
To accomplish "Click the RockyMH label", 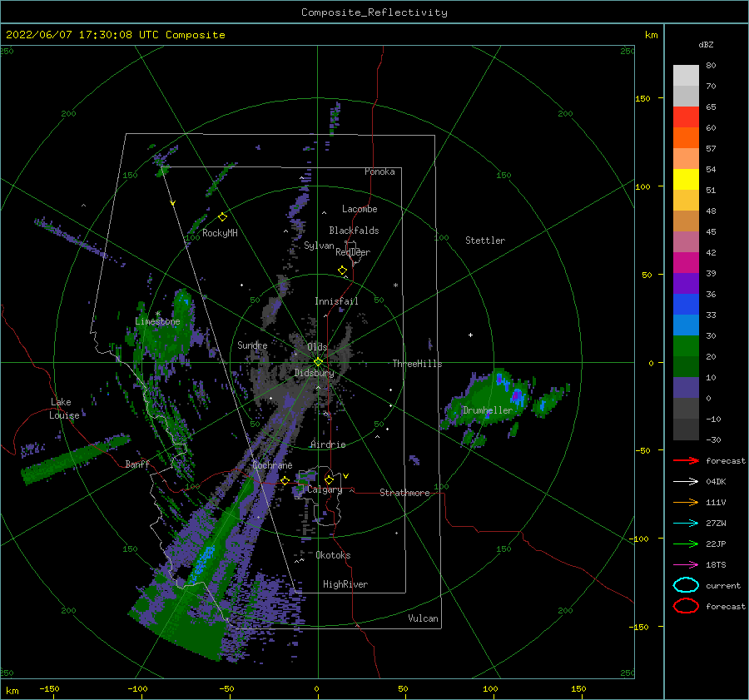I will pyautogui.click(x=220, y=233).
